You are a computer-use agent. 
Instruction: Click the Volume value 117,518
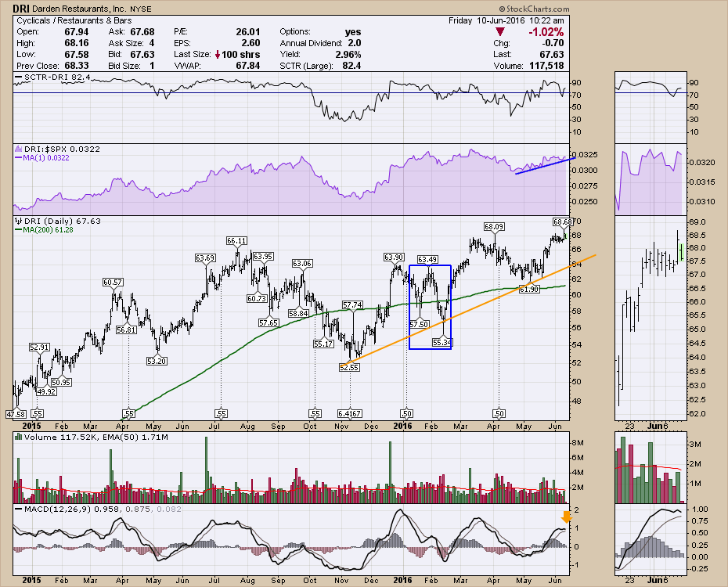coord(546,66)
